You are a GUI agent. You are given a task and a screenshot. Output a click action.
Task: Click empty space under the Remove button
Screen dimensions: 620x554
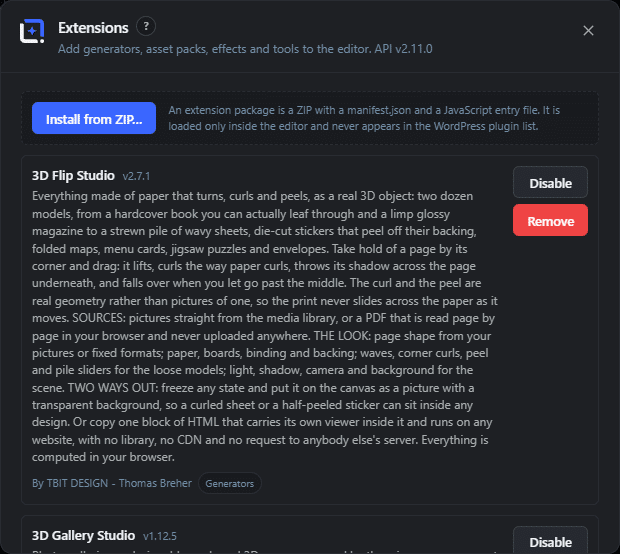(550, 356)
